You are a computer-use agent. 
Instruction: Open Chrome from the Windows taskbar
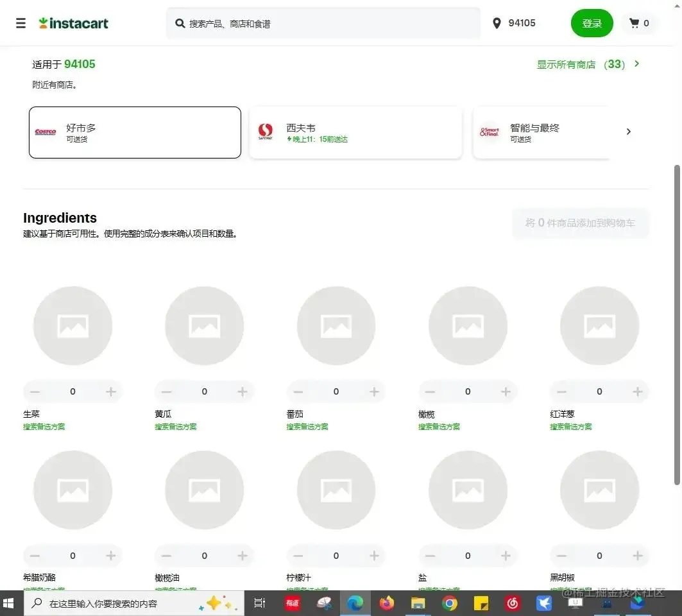point(449,603)
